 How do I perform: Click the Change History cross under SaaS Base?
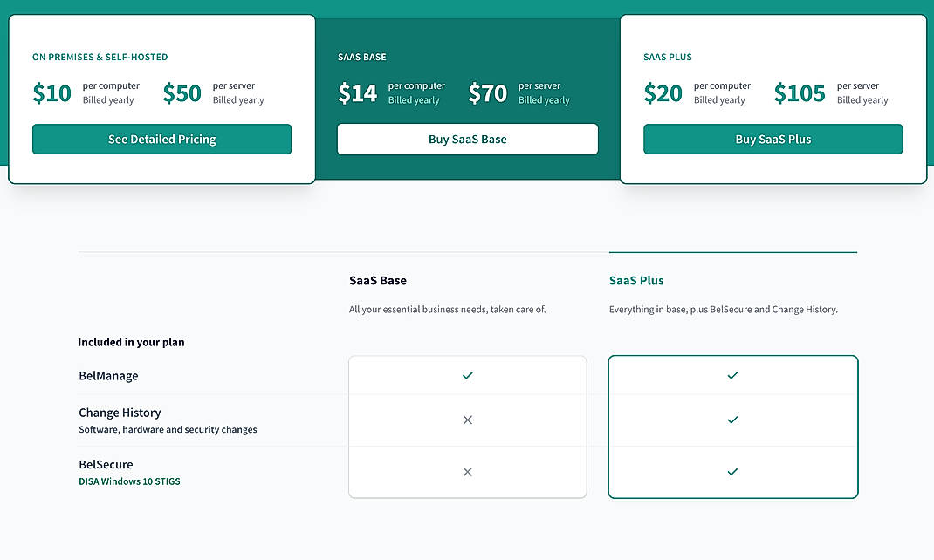(467, 420)
